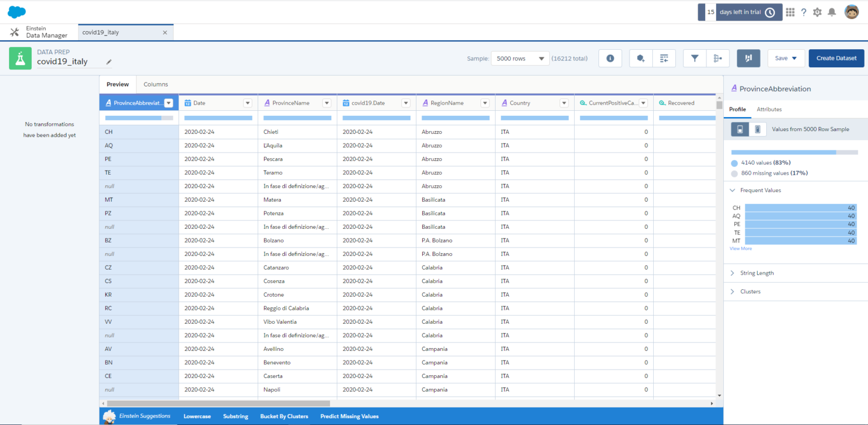
Task: Select the Attributes tab
Action: [769, 109]
